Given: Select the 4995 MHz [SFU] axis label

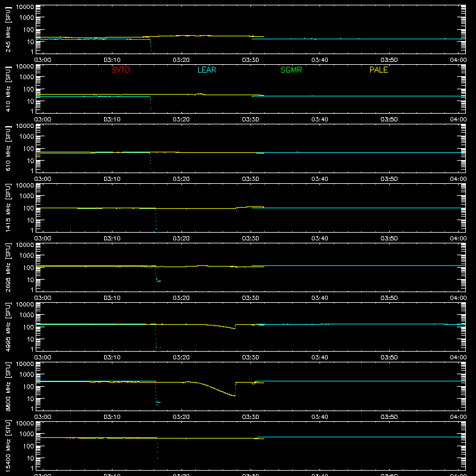Looking at the screenshot, I should [8, 327].
